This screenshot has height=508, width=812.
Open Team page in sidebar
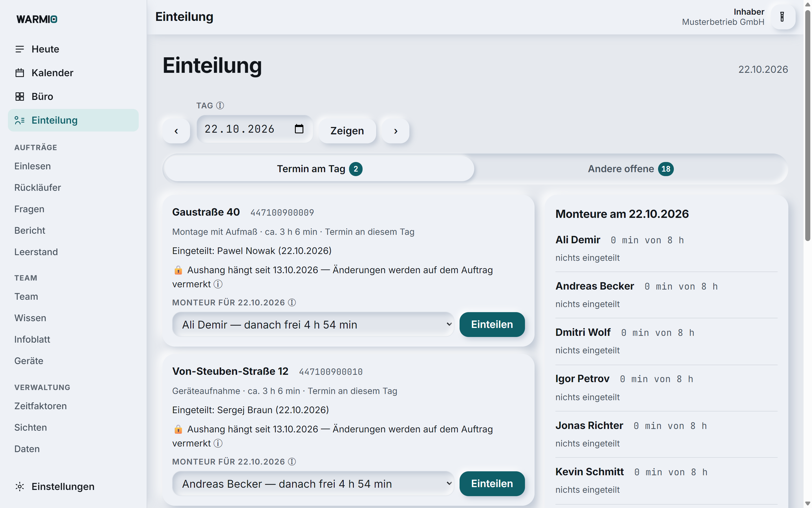click(26, 296)
